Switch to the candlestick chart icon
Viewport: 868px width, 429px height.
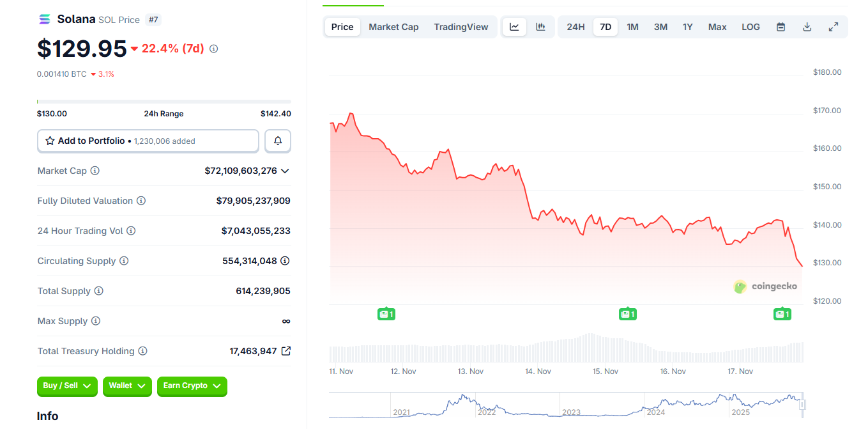540,26
